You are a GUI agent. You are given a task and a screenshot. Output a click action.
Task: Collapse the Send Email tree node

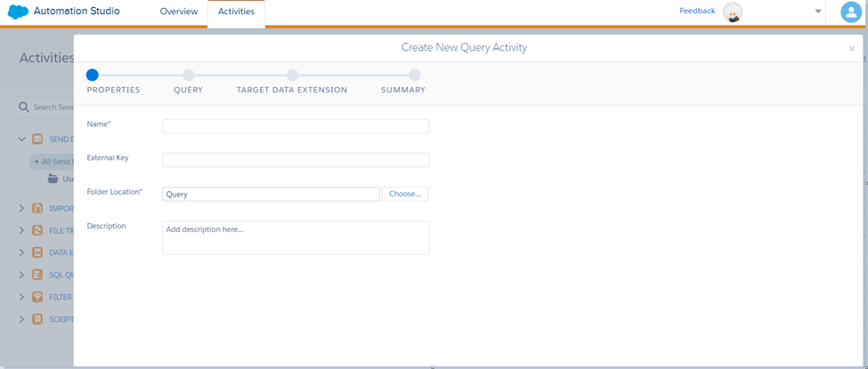[x=21, y=140]
